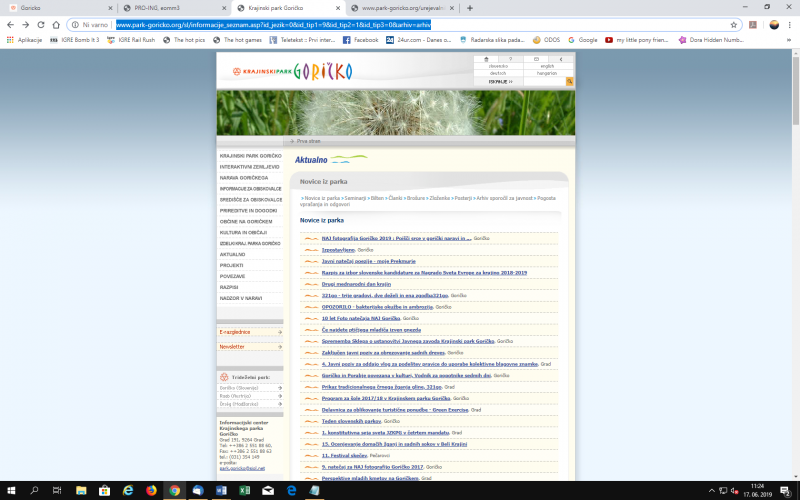
Task: Open Excel from the Windows taskbar
Action: pos(243,491)
